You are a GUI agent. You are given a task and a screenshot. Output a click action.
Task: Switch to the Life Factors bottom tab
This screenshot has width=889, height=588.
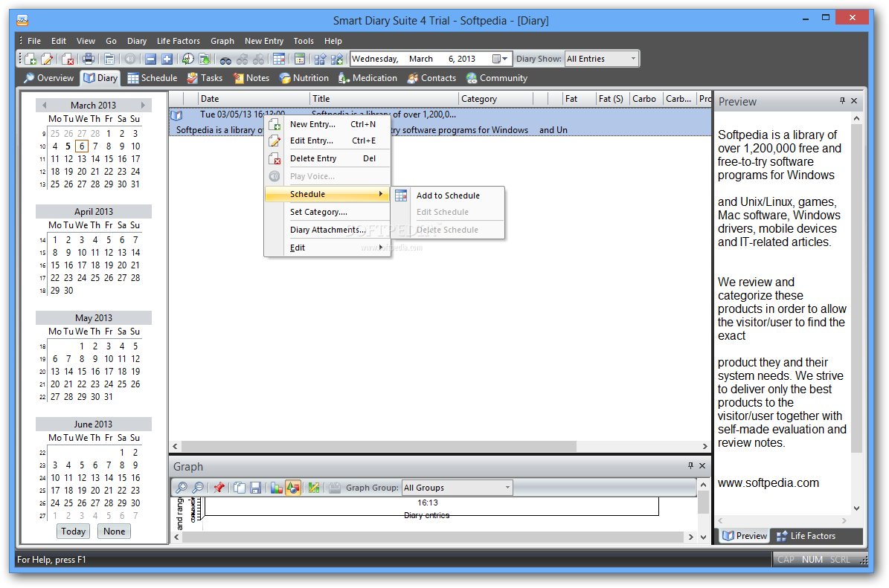(x=806, y=536)
